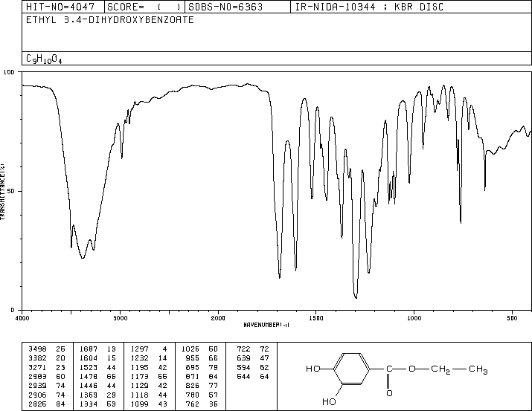This screenshot has width=532, height=411.
Task: Select the 594 peak table entry
Action: [x=243, y=367]
